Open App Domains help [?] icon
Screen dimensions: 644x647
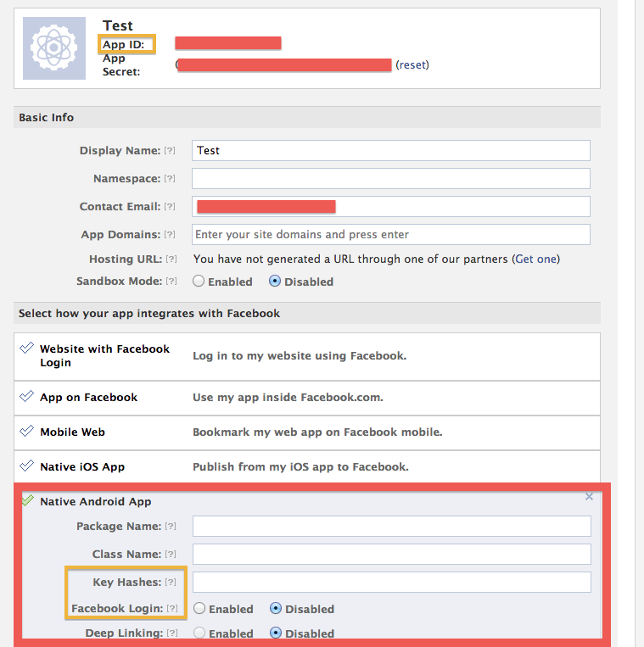(170, 234)
